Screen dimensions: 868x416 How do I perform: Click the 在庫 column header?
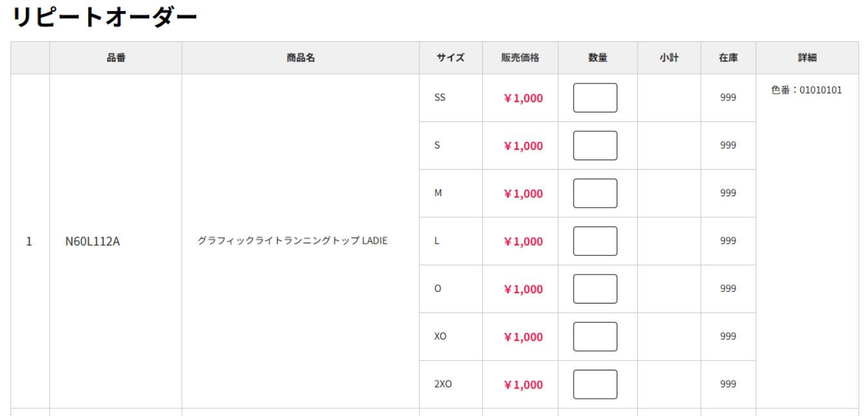click(728, 57)
